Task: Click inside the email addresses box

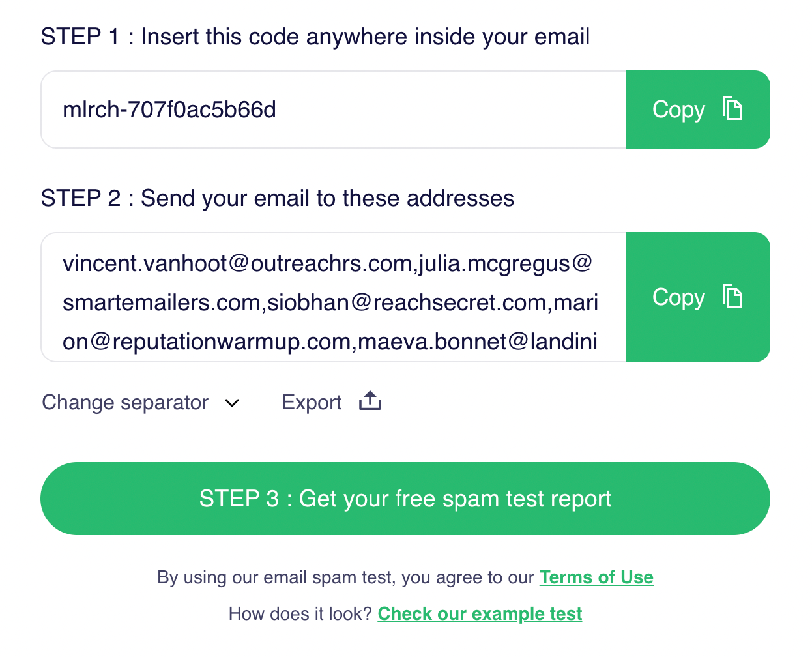Action: [x=326, y=297]
